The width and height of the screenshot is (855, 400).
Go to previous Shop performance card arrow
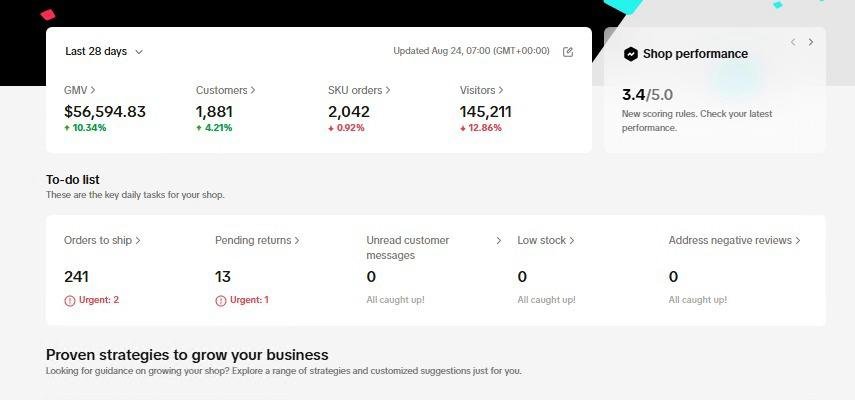click(793, 42)
